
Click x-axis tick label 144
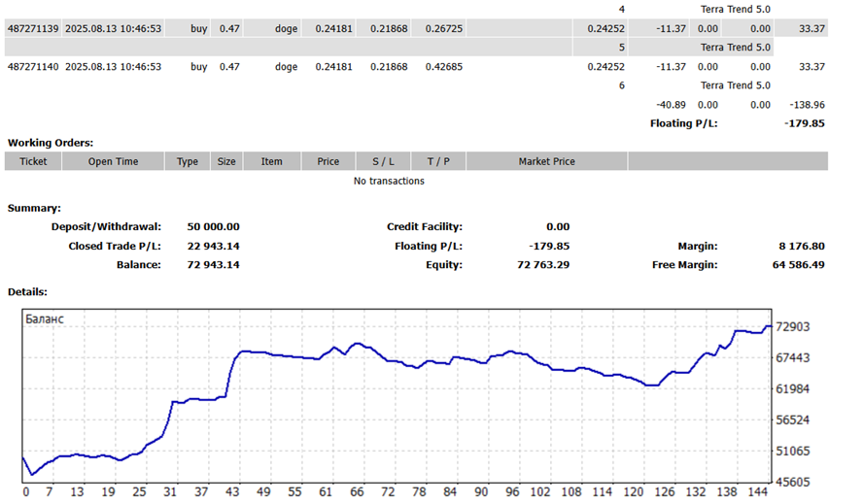click(x=758, y=492)
